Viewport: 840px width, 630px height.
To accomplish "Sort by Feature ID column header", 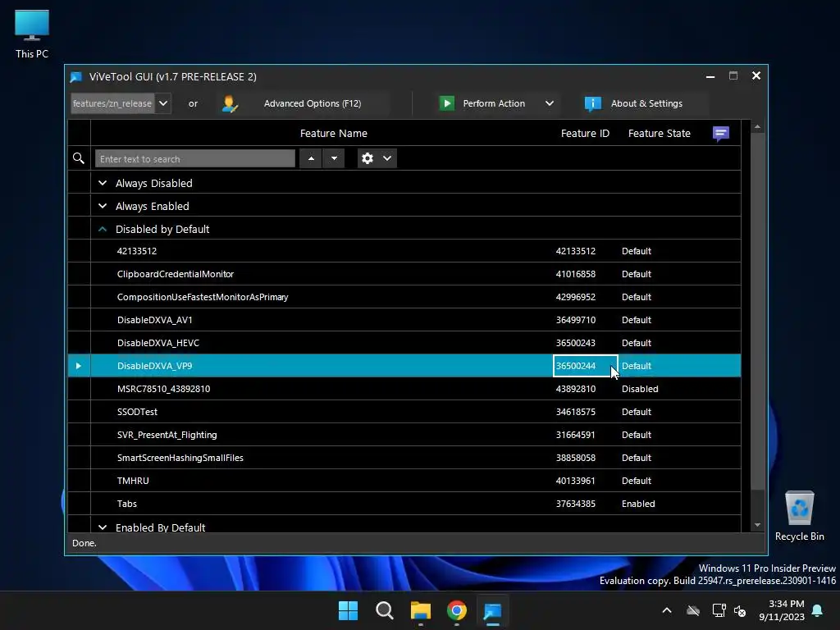I will (585, 134).
